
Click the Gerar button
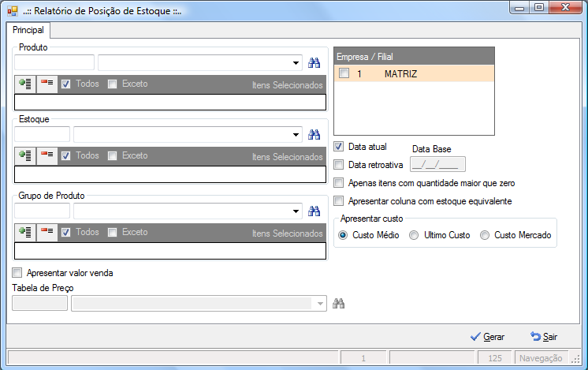(487, 337)
